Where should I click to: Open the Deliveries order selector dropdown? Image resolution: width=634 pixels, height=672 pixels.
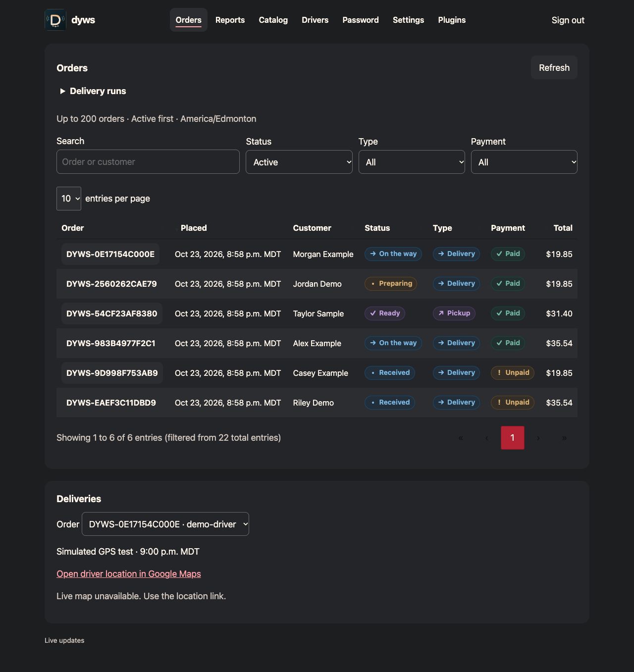(x=165, y=524)
